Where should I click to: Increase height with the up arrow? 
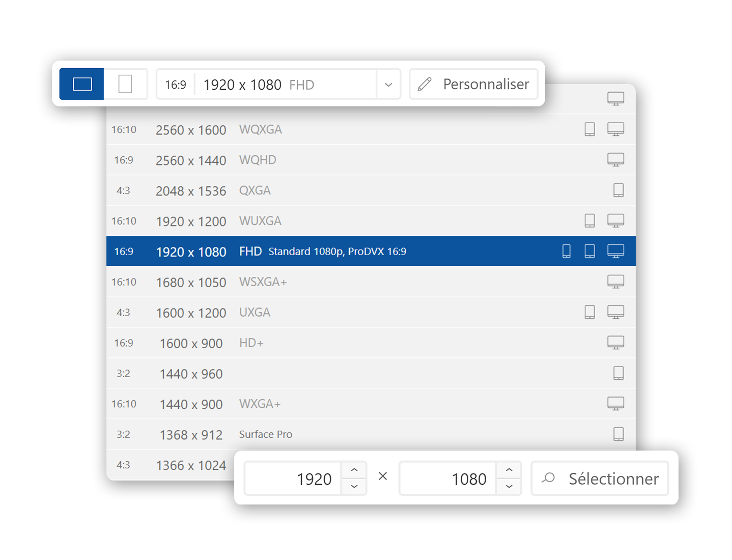(509, 470)
